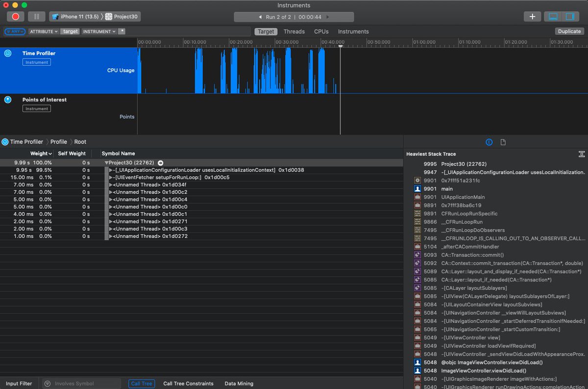Click the person icon beside ImageViewController.viewDidLoad()
The height and width of the screenshot is (389, 588).
coord(418,371)
